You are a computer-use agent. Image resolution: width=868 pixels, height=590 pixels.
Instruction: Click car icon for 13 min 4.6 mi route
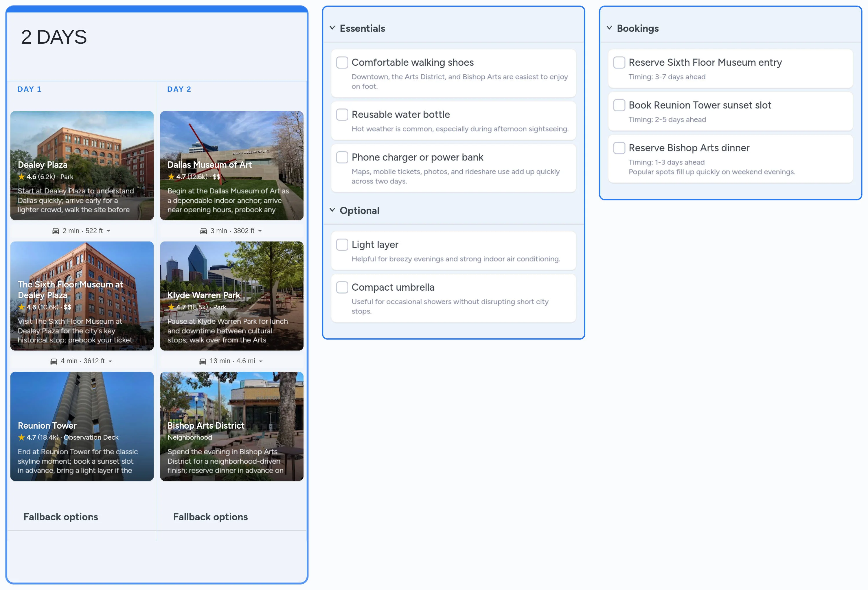coord(203,362)
